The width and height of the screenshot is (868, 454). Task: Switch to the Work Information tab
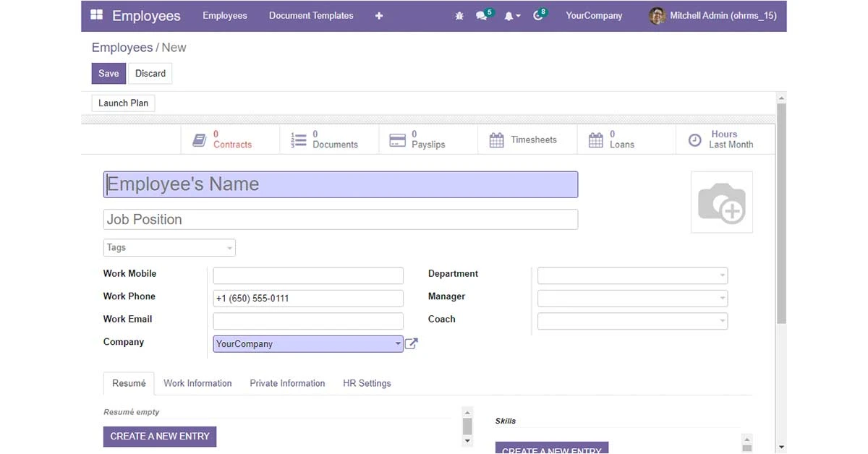point(197,383)
